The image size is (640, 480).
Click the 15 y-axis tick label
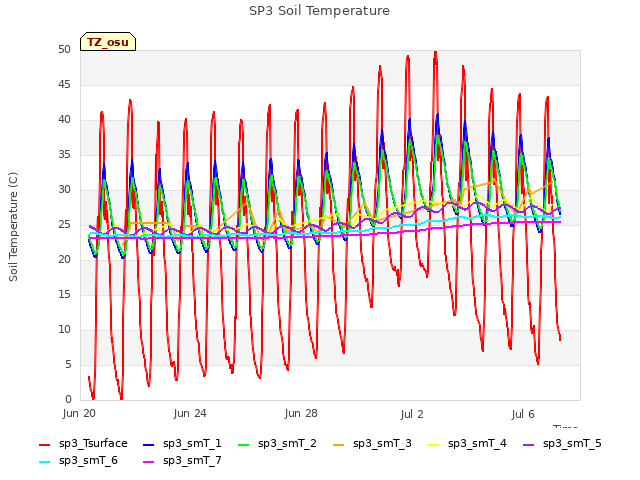(x=64, y=295)
